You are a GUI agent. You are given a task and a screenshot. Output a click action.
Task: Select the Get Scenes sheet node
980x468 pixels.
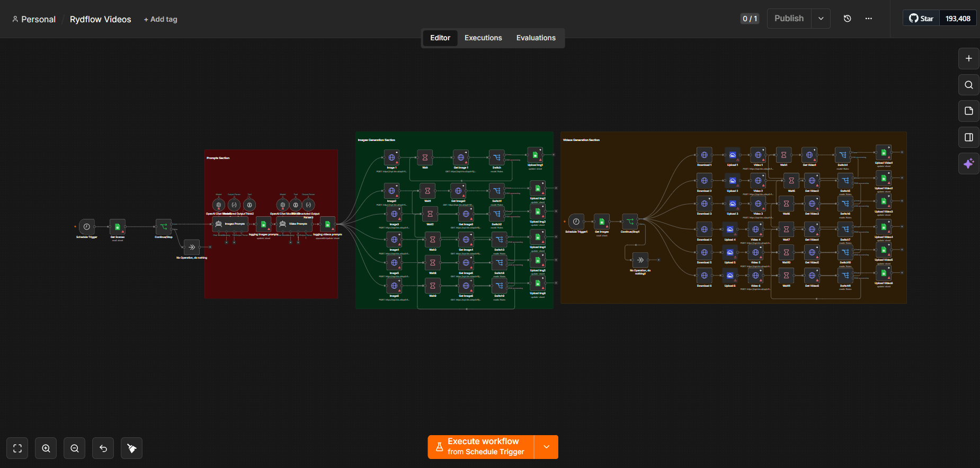click(x=118, y=226)
